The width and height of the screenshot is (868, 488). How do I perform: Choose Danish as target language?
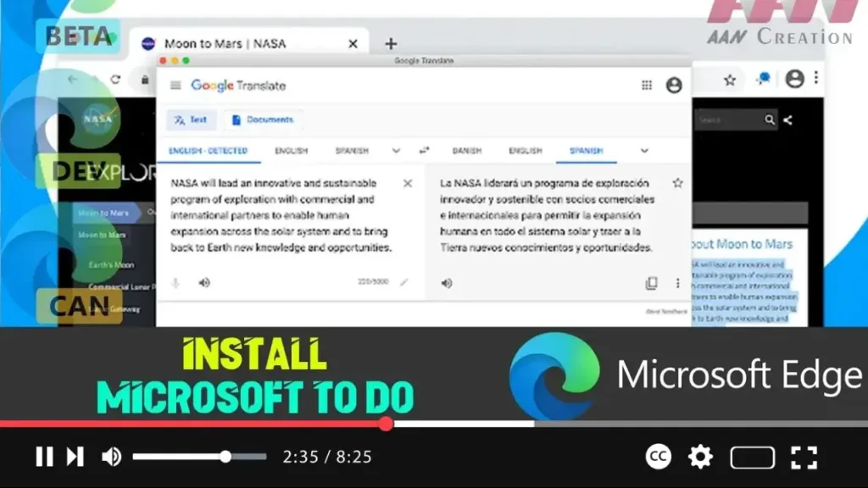466,151
